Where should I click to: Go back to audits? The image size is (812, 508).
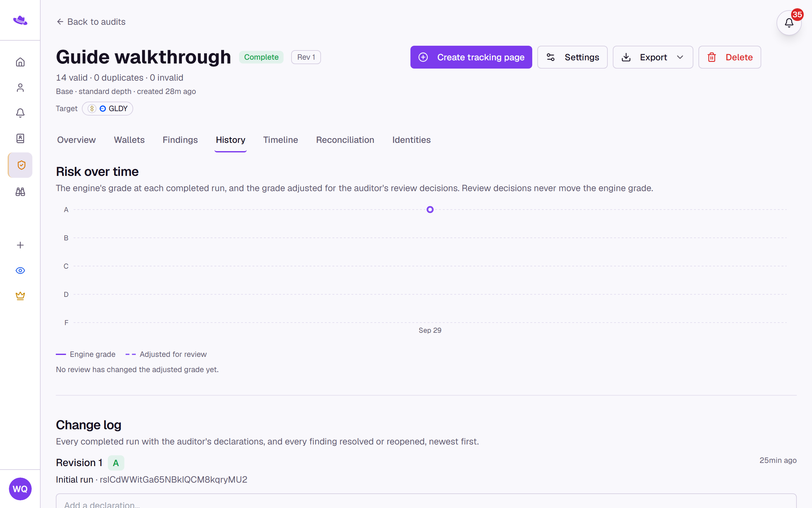91,22
